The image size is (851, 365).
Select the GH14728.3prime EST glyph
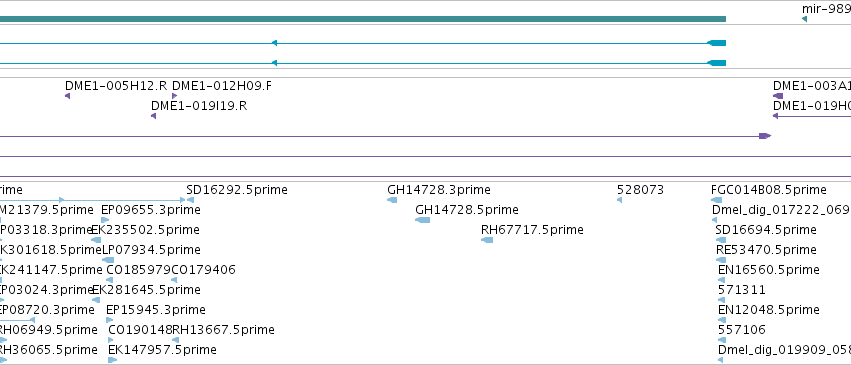(392, 200)
